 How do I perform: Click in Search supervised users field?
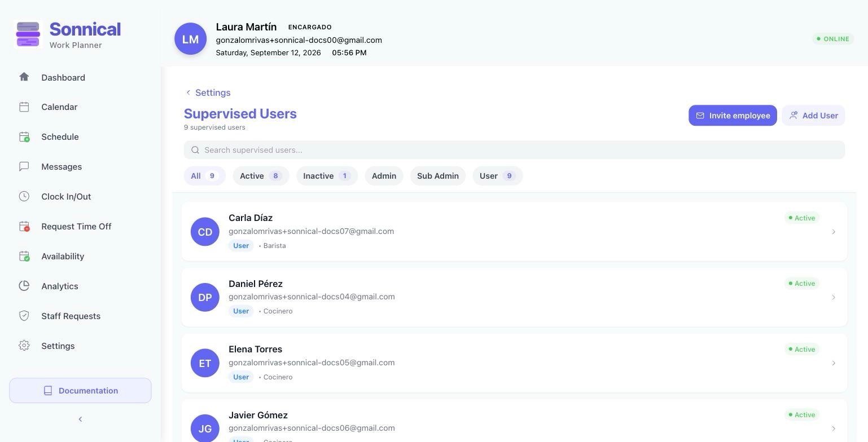click(x=514, y=150)
